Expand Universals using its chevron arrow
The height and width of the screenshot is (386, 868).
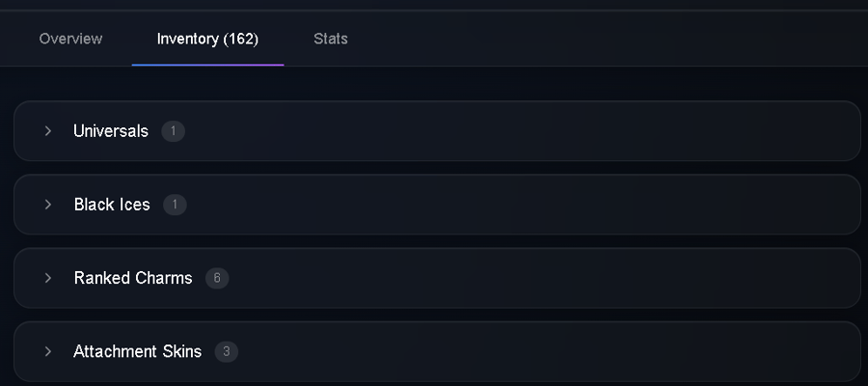(48, 130)
